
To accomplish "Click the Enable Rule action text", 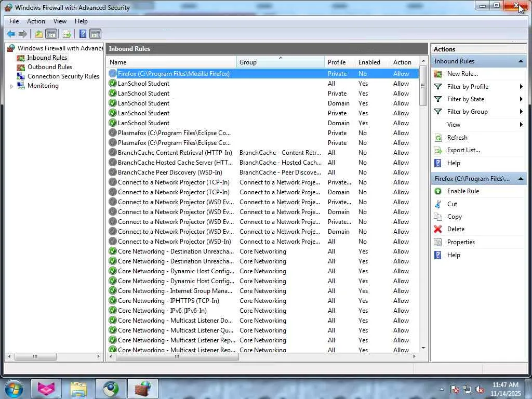I will (463, 191).
